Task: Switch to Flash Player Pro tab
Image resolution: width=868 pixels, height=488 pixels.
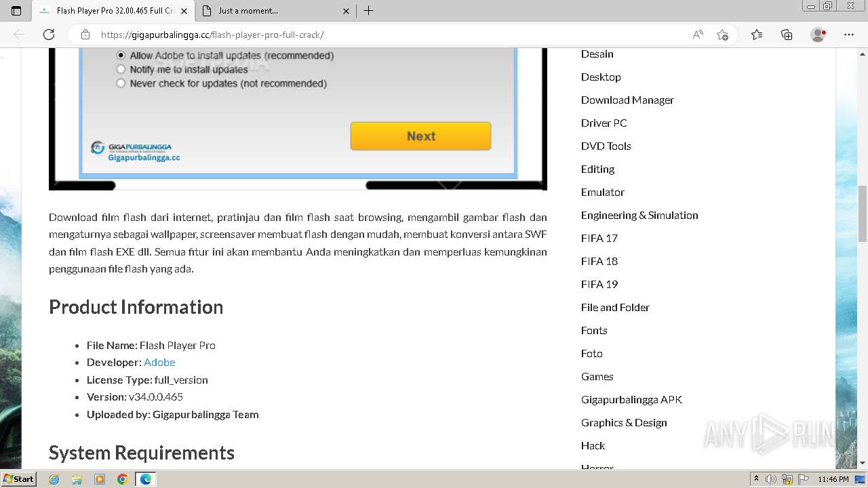Action: point(113,11)
